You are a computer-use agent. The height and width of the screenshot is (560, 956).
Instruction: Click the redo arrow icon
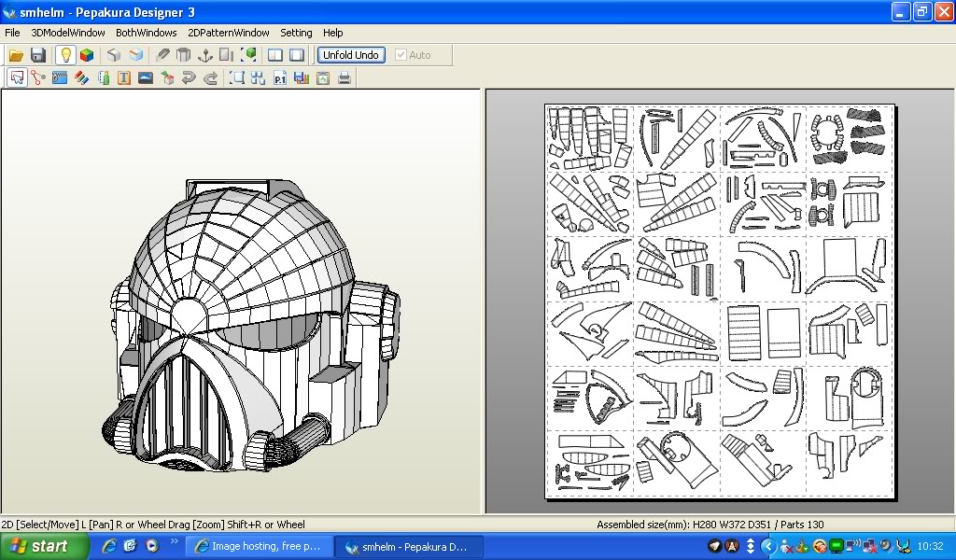coord(210,78)
